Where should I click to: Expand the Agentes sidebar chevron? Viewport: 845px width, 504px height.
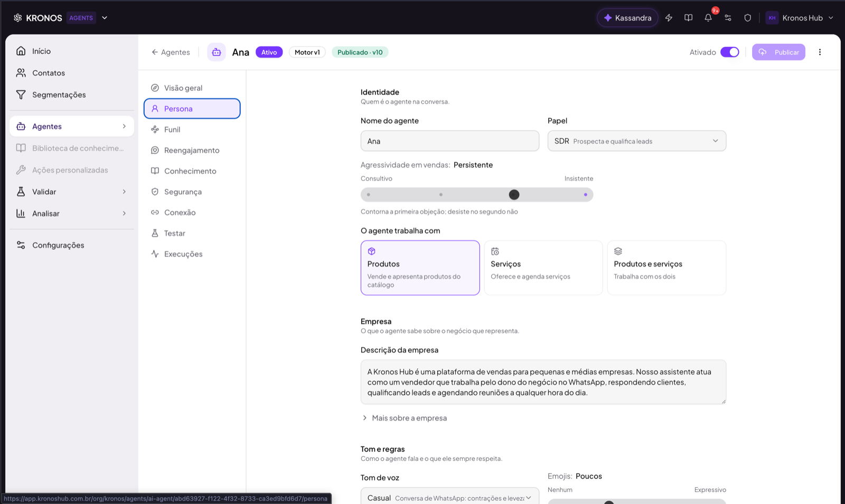coord(124,126)
